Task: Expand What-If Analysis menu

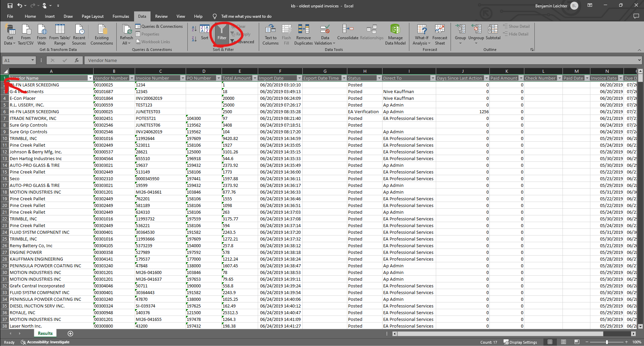Action: click(422, 35)
